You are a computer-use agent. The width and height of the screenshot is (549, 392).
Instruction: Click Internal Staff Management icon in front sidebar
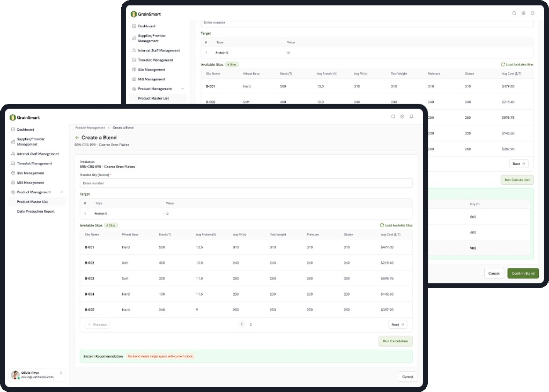pyautogui.click(x=13, y=154)
